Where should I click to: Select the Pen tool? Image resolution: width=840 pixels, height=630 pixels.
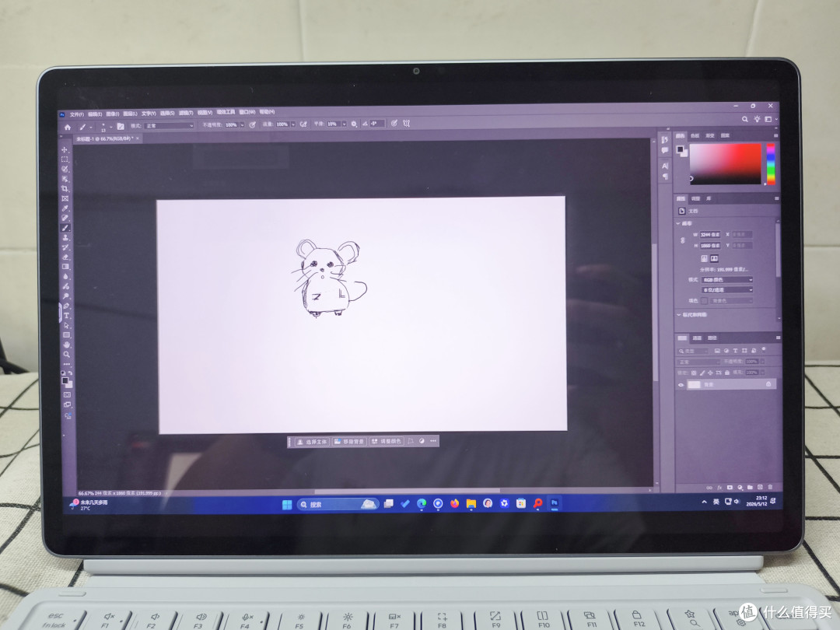(66, 306)
